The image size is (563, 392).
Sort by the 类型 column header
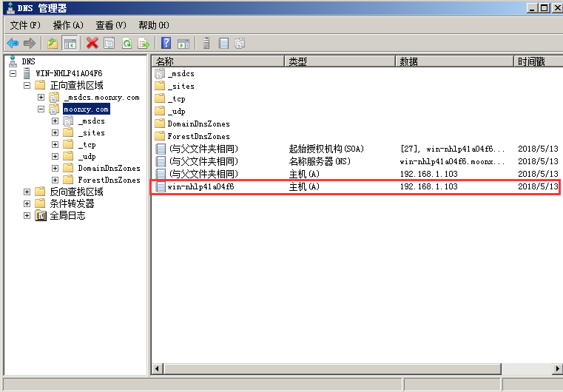[340, 61]
